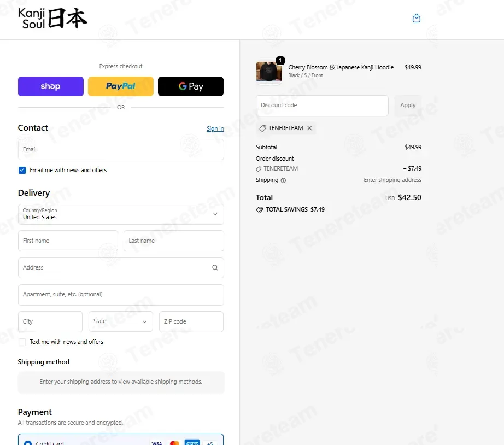Focus the Apartment, suite, etc. field
Screen dimensions: 504x445
pos(121,295)
